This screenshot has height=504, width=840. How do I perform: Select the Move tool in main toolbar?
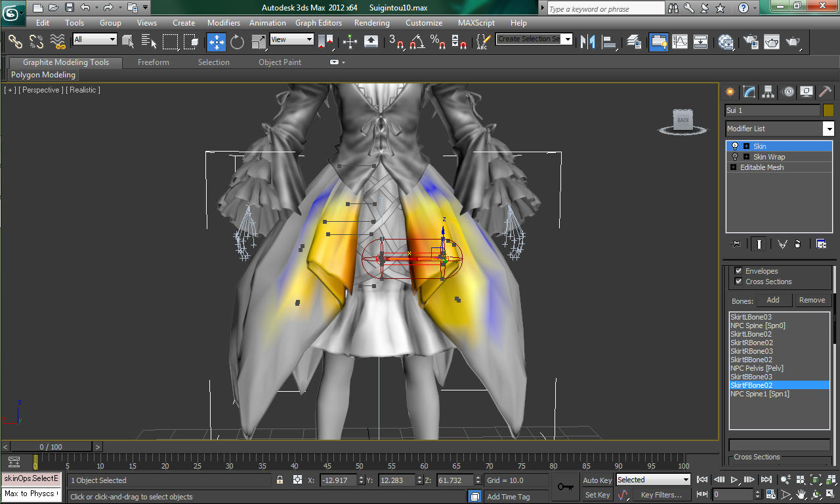[x=217, y=42]
